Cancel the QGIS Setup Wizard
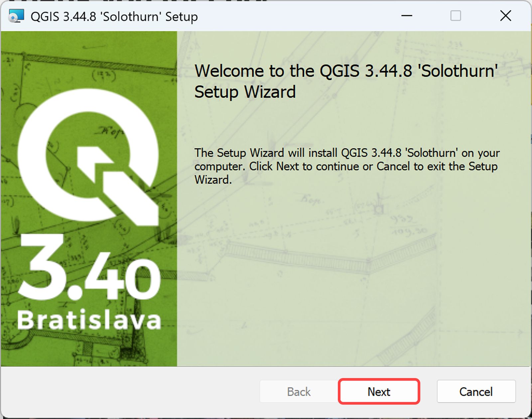 476,391
